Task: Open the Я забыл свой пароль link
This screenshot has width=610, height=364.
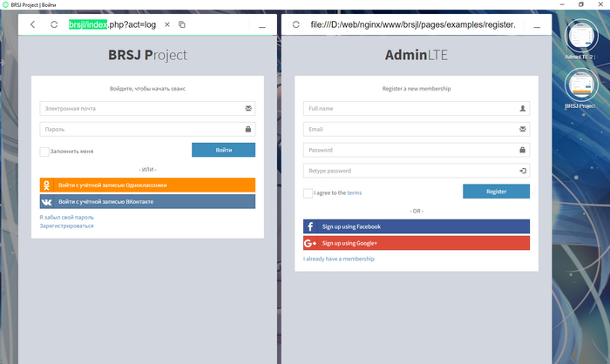Action: click(x=66, y=218)
